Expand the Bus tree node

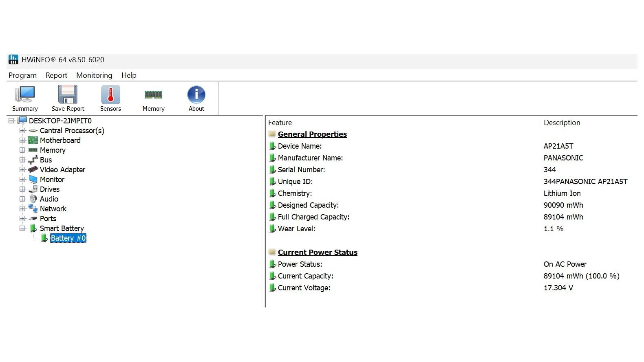pyautogui.click(x=22, y=160)
